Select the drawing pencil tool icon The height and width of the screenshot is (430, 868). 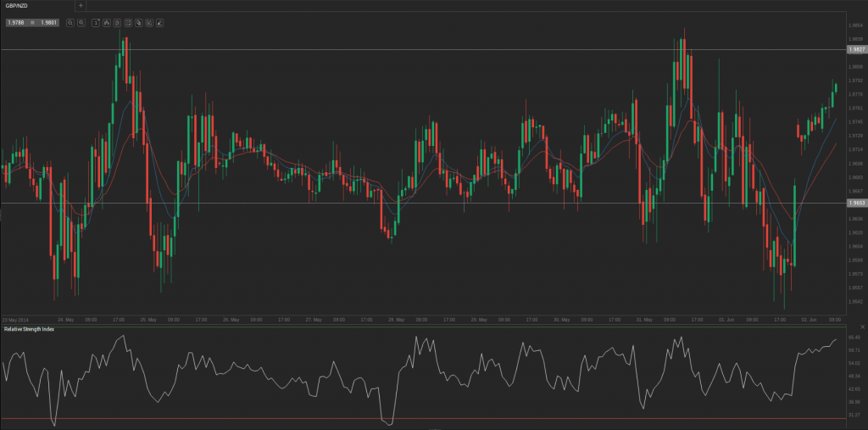point(159,23)
